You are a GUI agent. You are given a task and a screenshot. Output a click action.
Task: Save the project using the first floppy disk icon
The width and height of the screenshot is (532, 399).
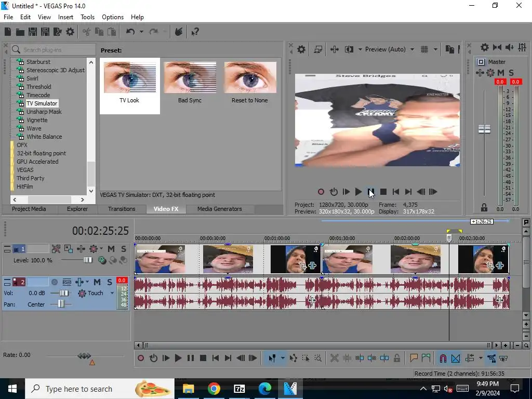pyautogui.click(x=33, y=32)
